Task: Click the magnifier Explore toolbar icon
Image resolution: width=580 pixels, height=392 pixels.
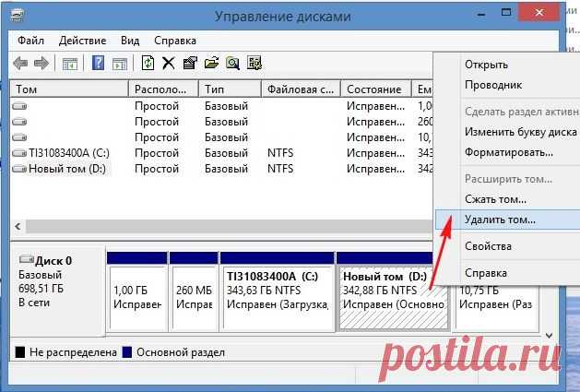Action: click(232, 64)
